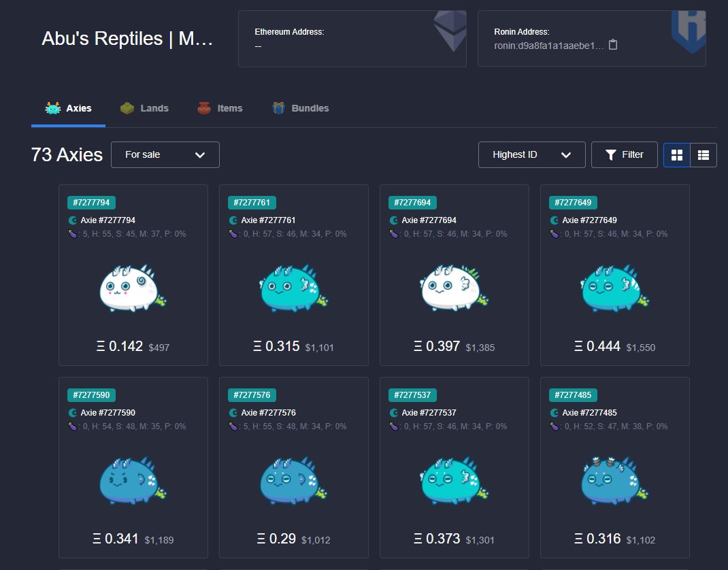Click the price Ξ 0.316 $1,102

click(614, 539)
